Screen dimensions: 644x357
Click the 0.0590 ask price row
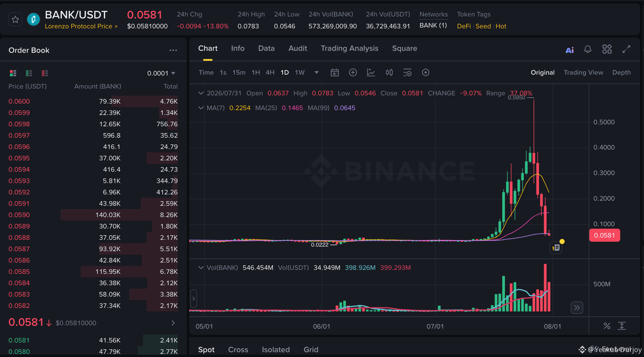pos(93,215)
